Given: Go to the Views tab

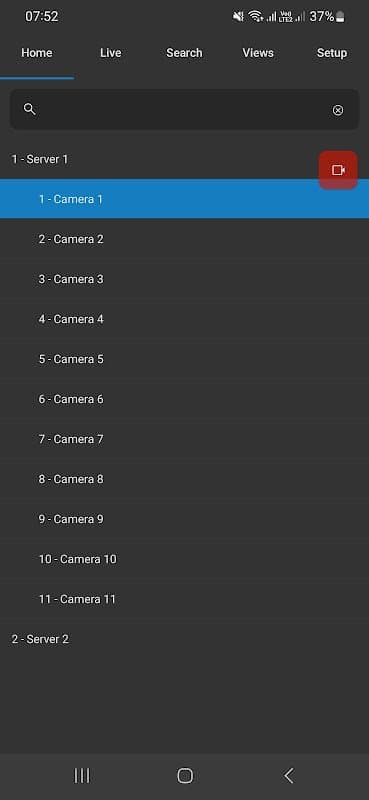Looking at the screenshot, I should click(258, 53).
